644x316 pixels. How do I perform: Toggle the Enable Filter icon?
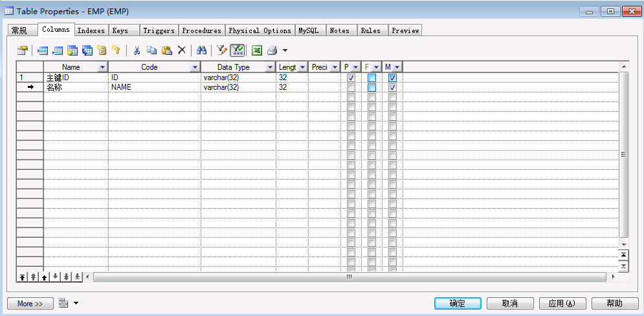pos(238,50)
